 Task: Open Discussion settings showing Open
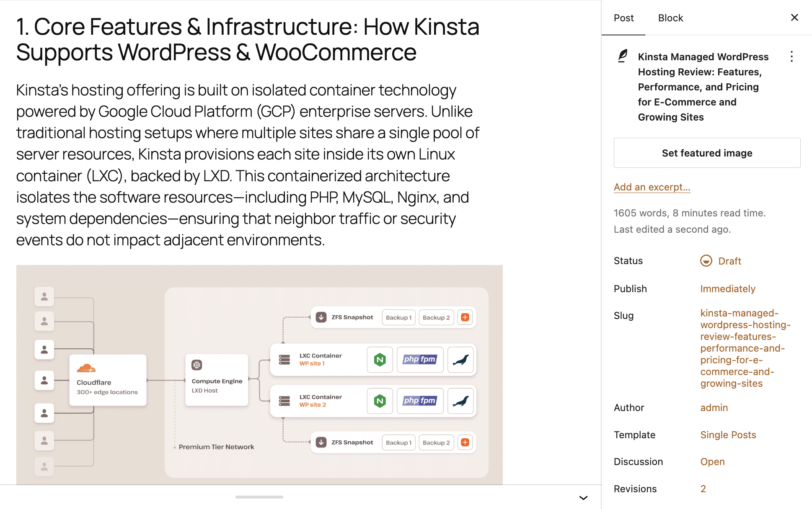click(x=712, y=462)
